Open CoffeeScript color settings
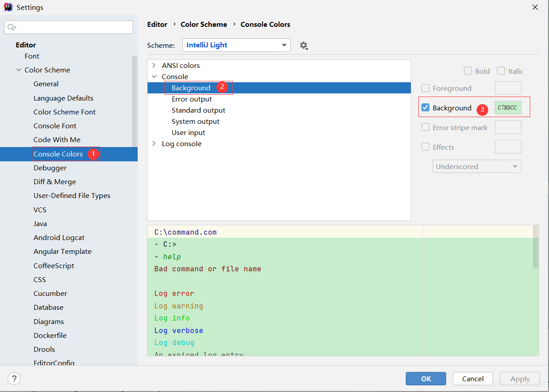The width and height of the screenshot is (549, 392). [54, 266]
